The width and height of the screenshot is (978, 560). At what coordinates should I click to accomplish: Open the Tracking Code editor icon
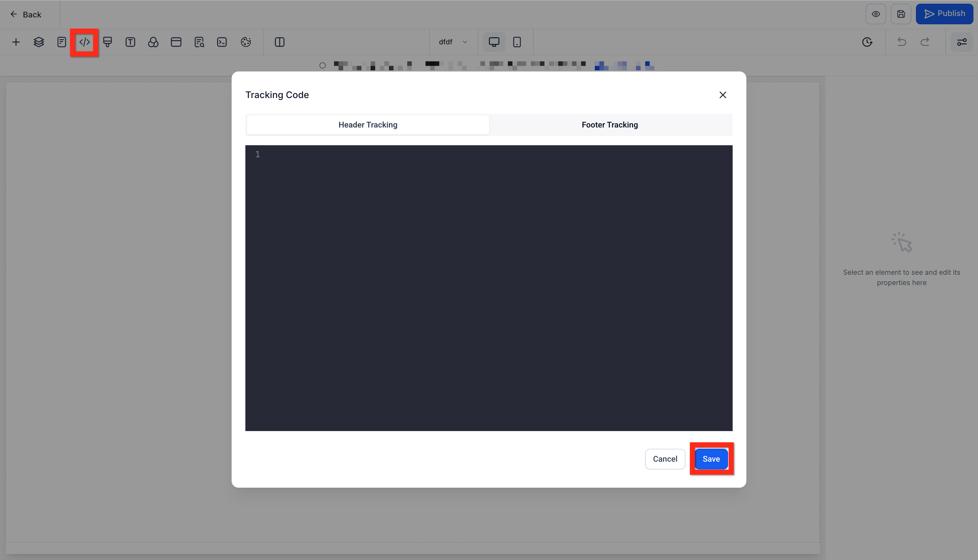click(x=84, y=42)
